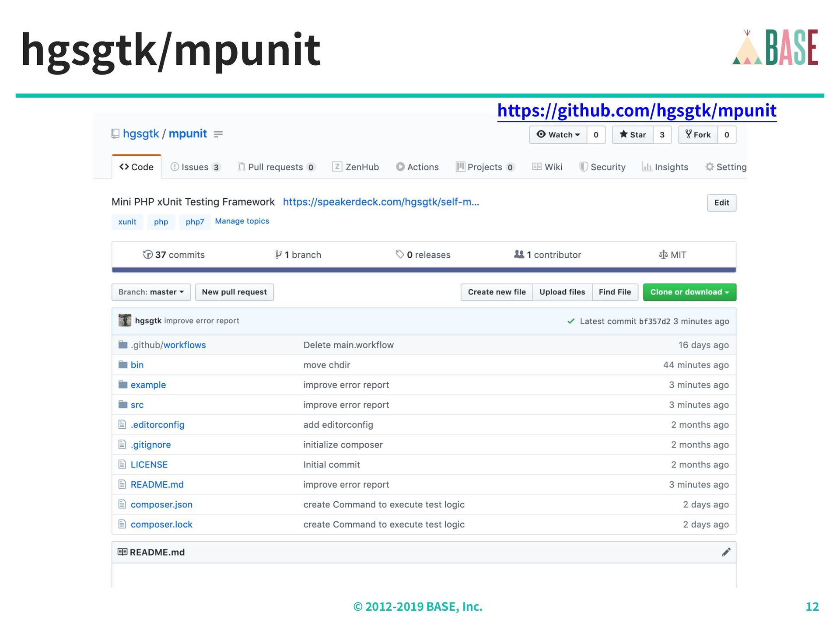The image size is (840, 630).
Task: Open the MIT license link
Action: click(672, 255)
